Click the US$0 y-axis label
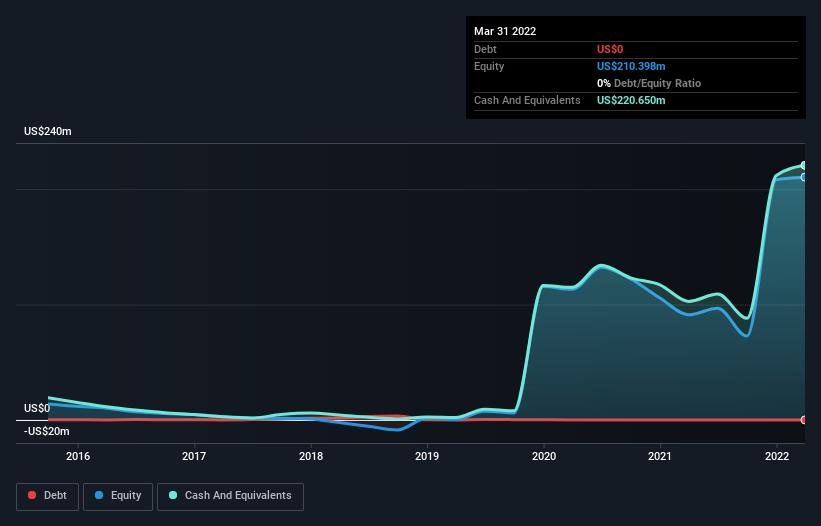 pyautogui.click(x=37, y=408)
